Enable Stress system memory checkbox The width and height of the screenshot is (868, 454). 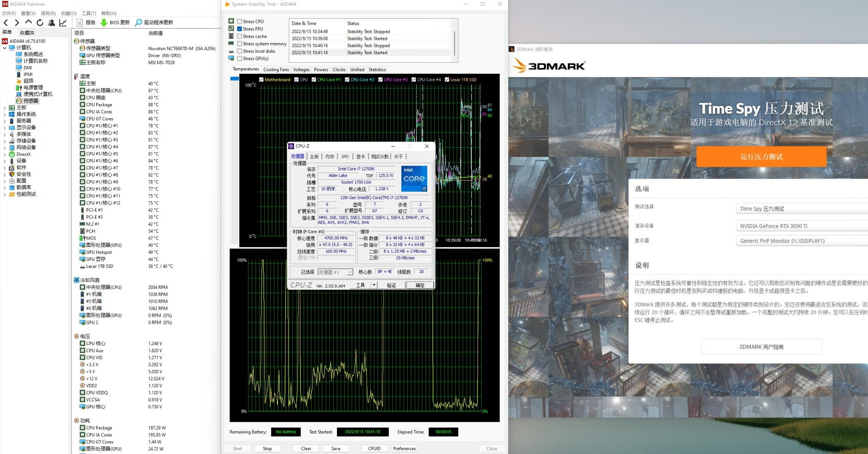coord(240,44)
